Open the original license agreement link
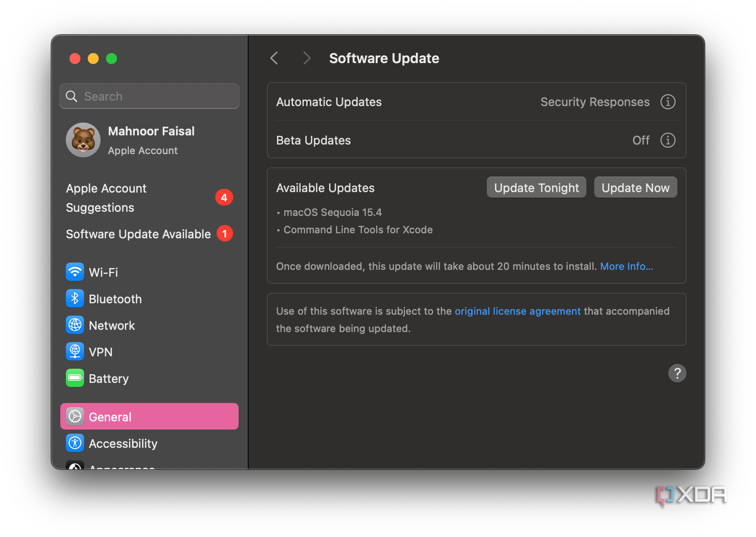The width and height of the screenshot is (756, 537). point(517,311)
